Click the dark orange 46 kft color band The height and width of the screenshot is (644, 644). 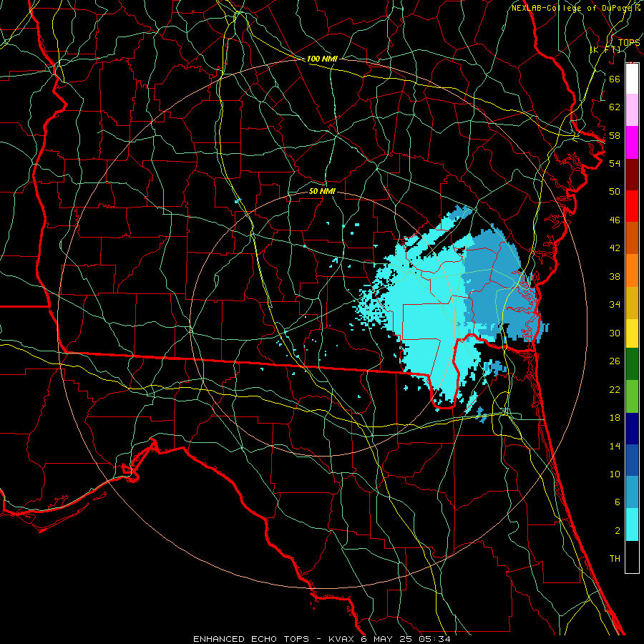[x=632, y=238]
